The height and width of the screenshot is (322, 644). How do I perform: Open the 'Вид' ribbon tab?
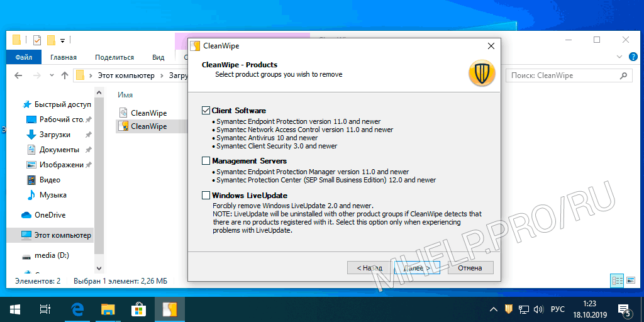(158, 57)
